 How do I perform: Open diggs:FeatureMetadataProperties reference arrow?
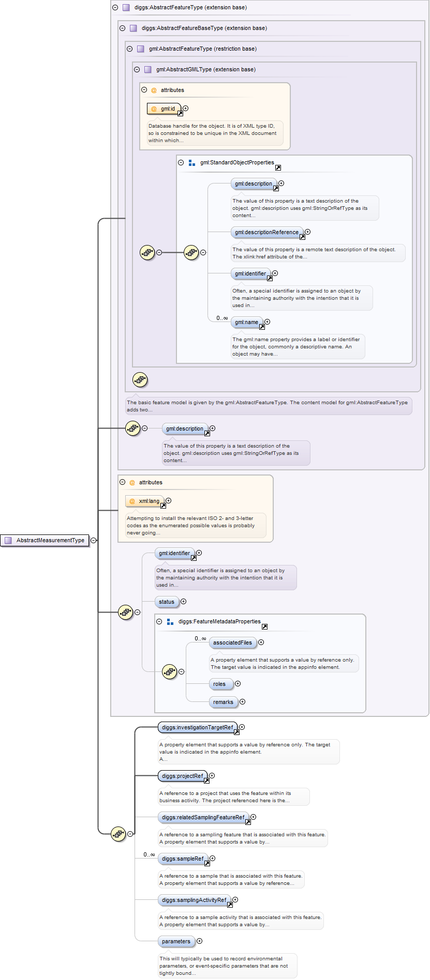click(x=264, y=626)
